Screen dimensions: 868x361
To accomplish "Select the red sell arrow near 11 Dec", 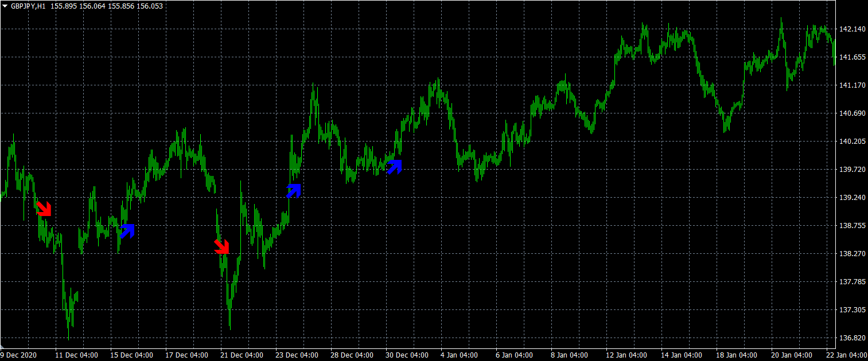I will 44,209.
